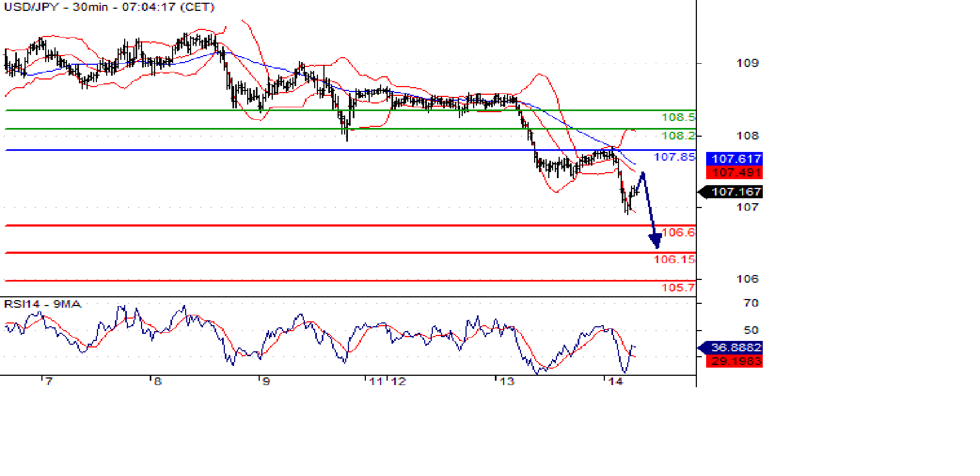Image resolution: width=980 pixels, height=476 pixels.
Task: Click date label 8 on time axis
Action: point(158,381)
